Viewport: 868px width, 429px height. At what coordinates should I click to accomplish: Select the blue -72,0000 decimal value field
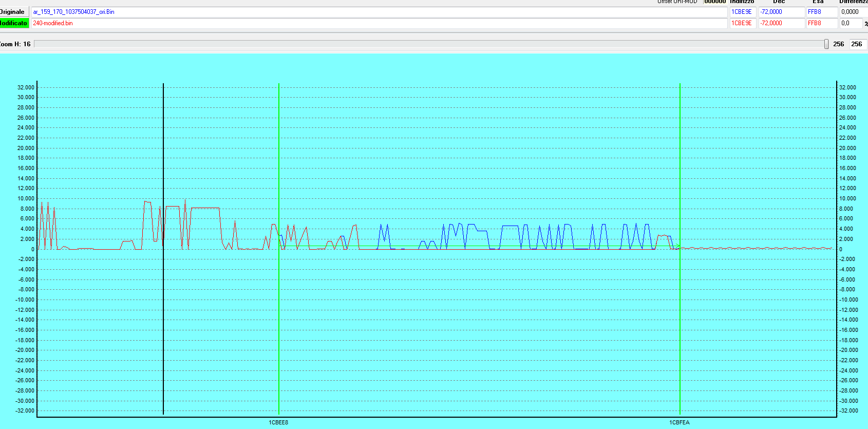pos(781,12)
